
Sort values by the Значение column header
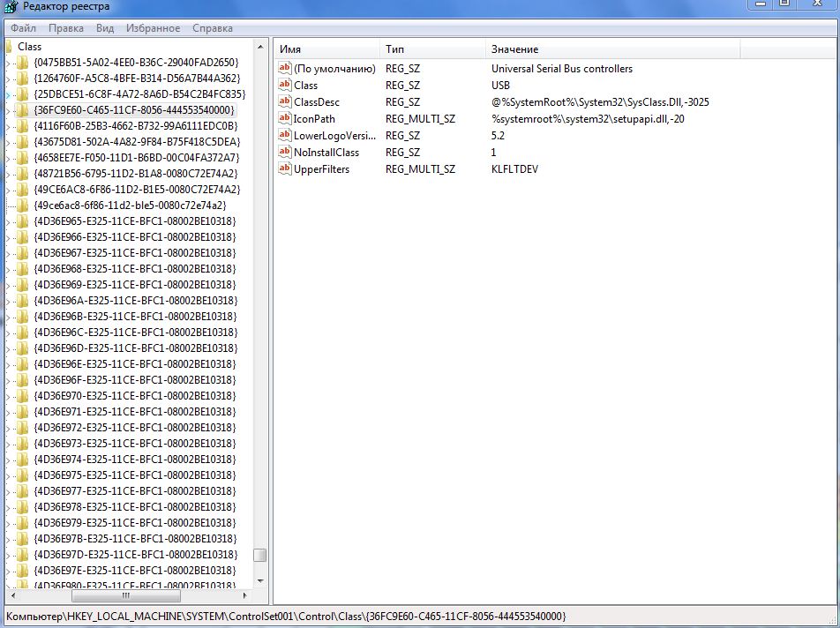click(613, 49)
